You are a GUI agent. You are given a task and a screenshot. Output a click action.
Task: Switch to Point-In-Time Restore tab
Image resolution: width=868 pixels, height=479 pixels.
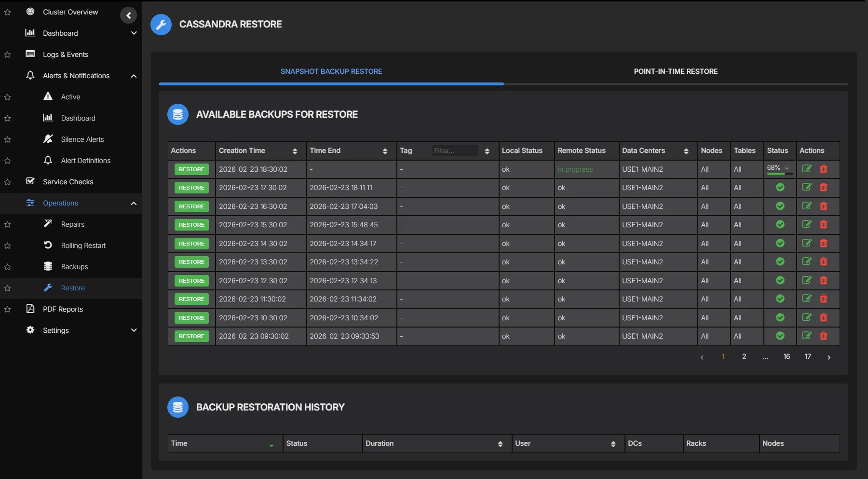coord(675,71)
